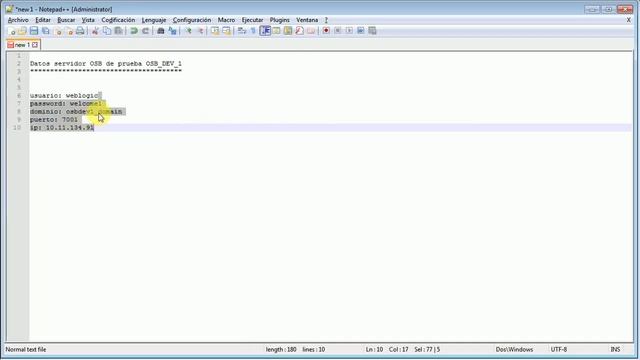Zoom in with the Zoom In icon
The height and width of the screenshot is (360, 640).
(x=188, y=31)
